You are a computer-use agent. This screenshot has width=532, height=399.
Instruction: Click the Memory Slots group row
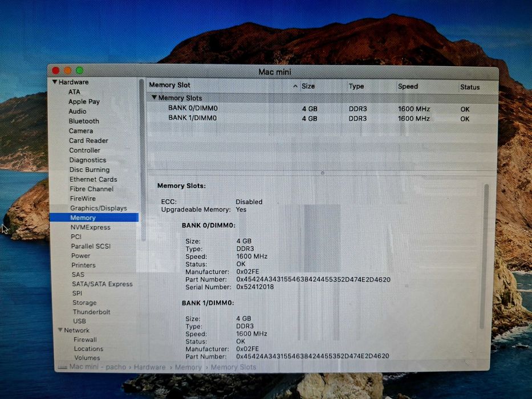(322, 98)
